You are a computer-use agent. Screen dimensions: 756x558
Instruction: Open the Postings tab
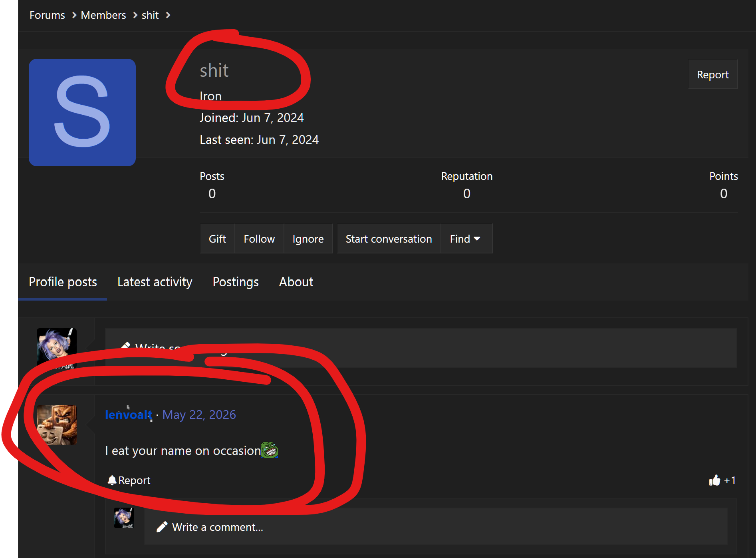pos(236,282)
